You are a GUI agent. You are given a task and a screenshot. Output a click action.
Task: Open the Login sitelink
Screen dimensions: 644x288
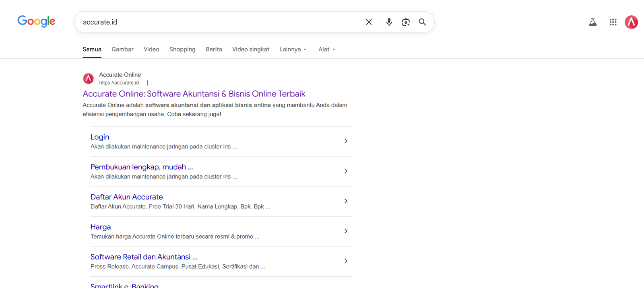click(100, 137)
